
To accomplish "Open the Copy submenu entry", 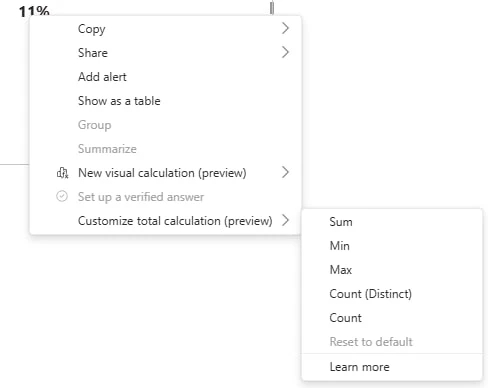I will point(165,29).
